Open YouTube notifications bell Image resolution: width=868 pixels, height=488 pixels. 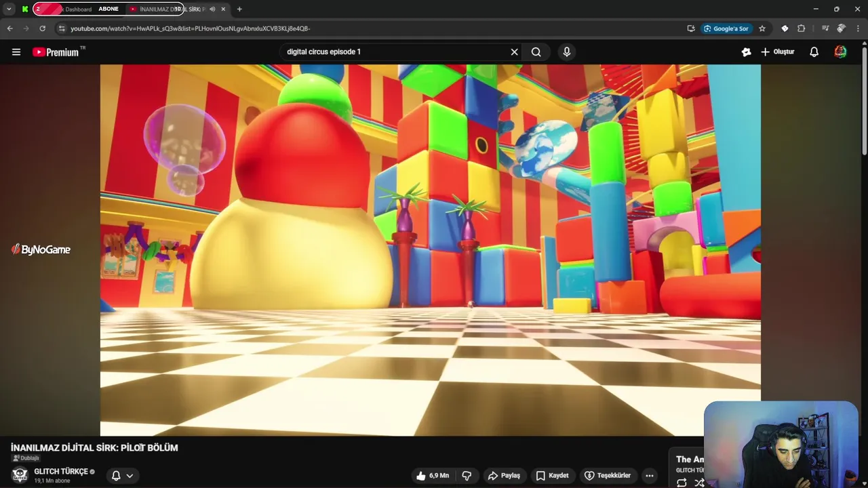pos(814,52)
